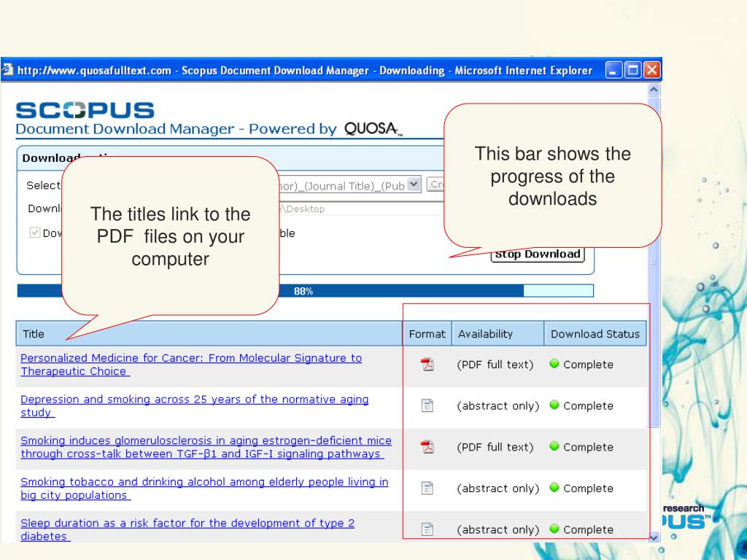Click (abstract only) in Sleep duration row
This screenshot has width=747, height=560.
point(498,529)
